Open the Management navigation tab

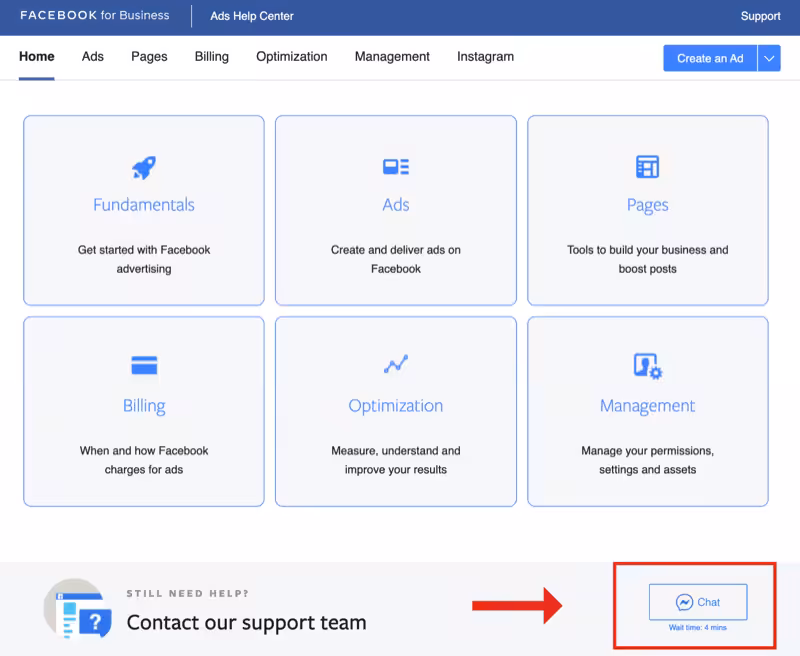(392, 57)
